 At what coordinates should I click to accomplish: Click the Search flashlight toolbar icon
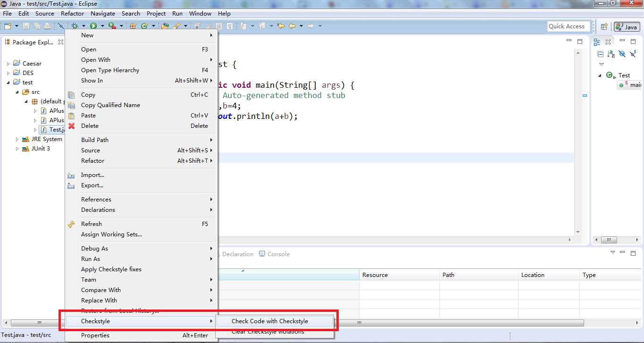tap(176, 26)
